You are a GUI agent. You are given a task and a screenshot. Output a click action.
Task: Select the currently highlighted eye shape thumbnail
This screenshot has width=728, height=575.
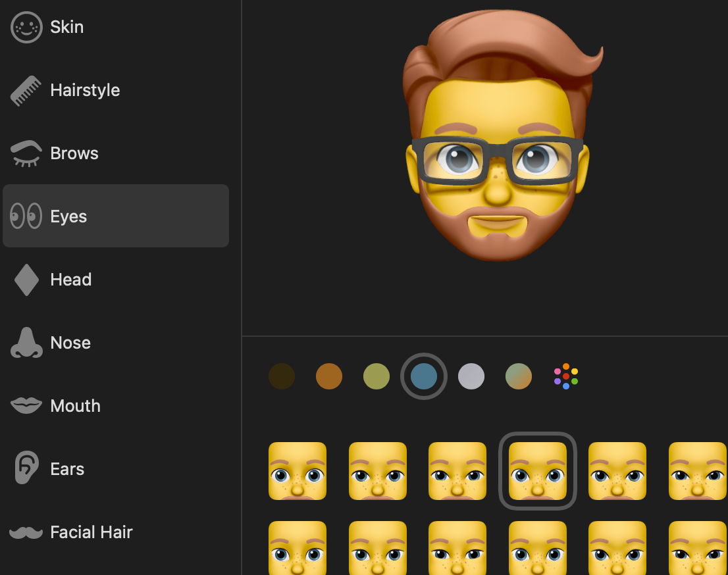tap(538, 471)
